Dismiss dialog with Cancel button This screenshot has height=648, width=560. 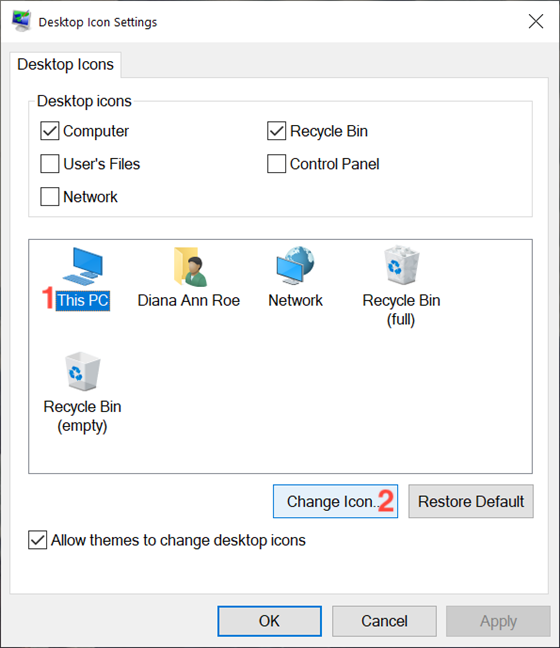pos(384,621)
